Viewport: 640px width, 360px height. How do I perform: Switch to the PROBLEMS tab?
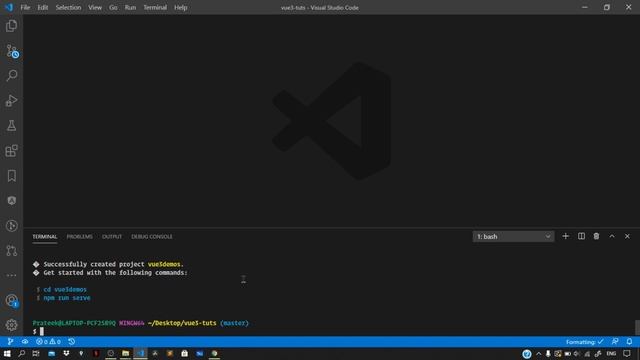pos(80,237)
